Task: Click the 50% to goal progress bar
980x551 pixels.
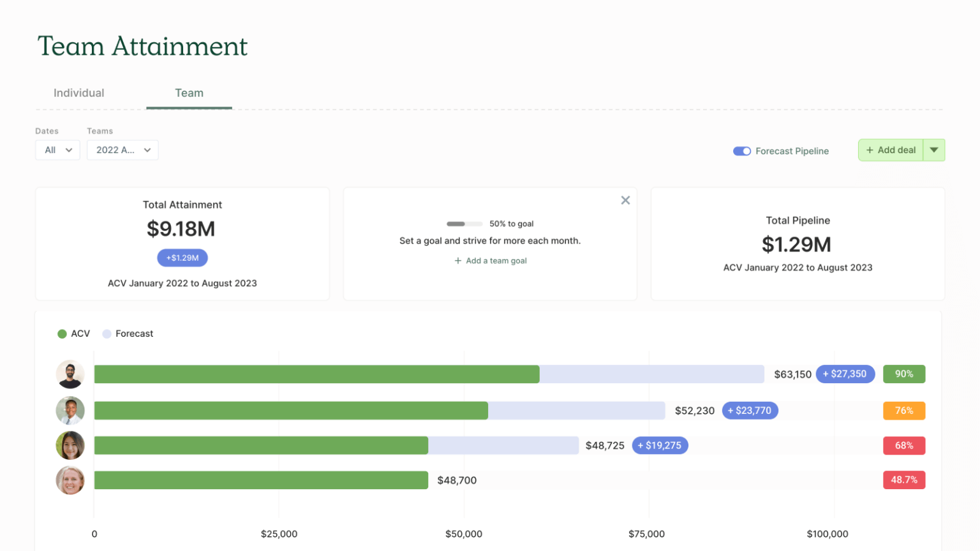Action: (x=464, y=224)
